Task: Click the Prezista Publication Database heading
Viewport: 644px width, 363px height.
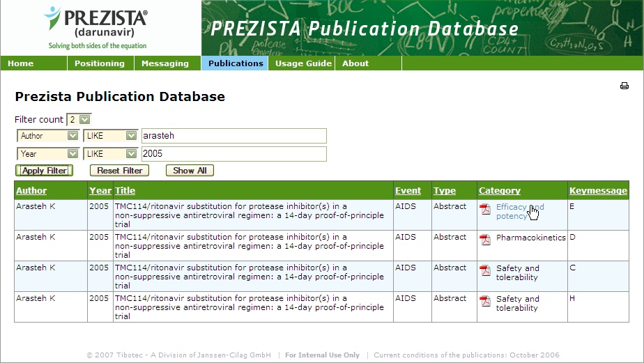Action: (120, 97)
